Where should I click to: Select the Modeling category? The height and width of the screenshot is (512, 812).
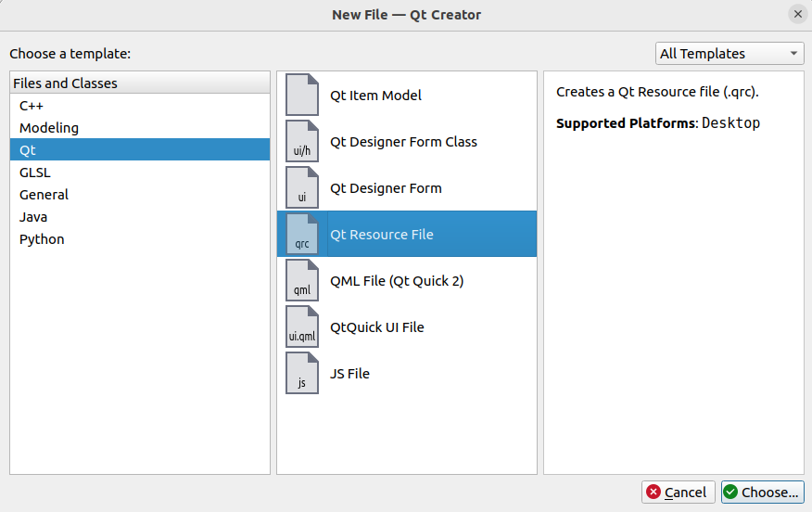(x=49, y=128)
